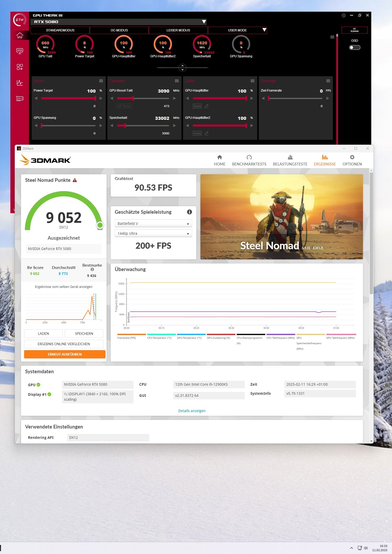Toggle Auto mode for GPU-Hauptlüfter

[x=197, y=106]
